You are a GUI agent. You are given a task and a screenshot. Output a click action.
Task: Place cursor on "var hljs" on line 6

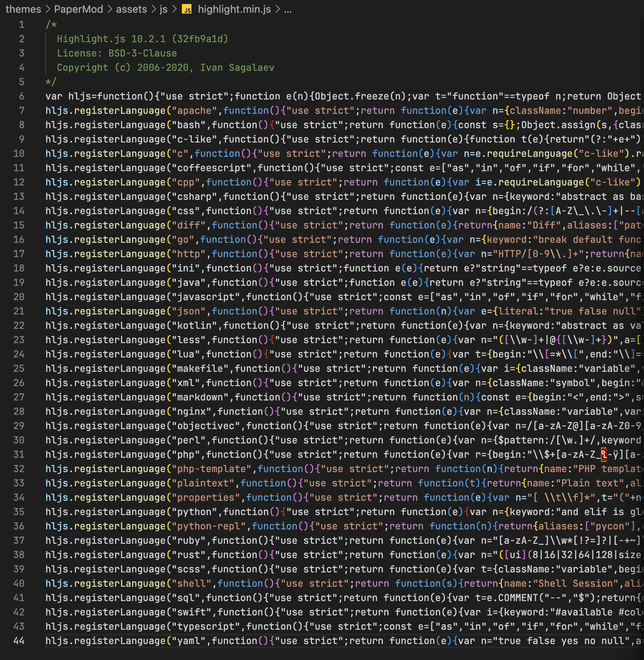[x=68, y=96]
